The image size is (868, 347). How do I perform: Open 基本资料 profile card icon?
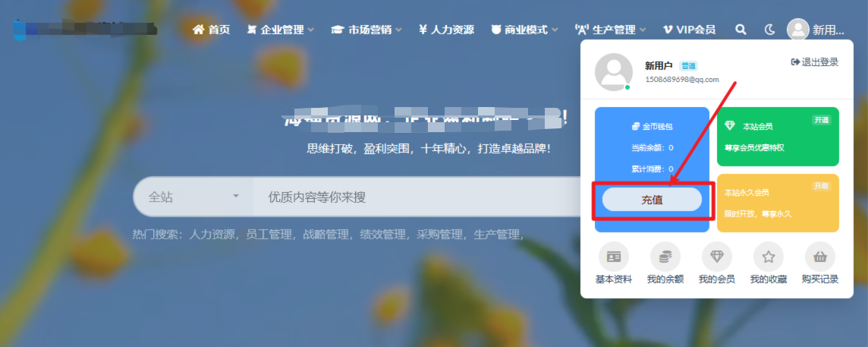[613, 257]
